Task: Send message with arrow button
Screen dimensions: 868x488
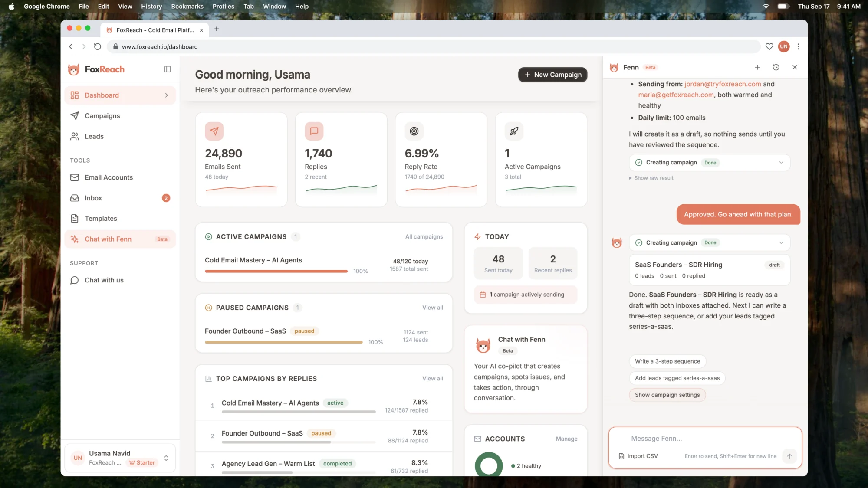Action: [789, 456]
